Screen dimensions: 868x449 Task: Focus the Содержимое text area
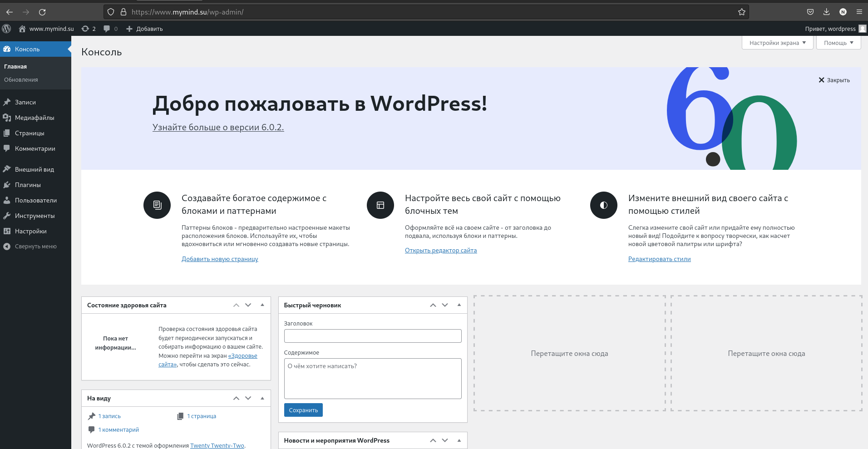[x=373, y=379]
